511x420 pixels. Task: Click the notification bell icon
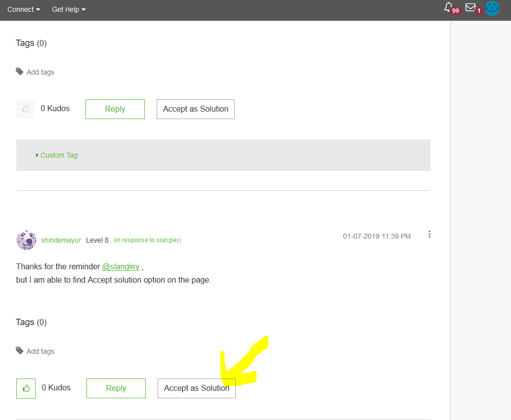coord(448,7)
